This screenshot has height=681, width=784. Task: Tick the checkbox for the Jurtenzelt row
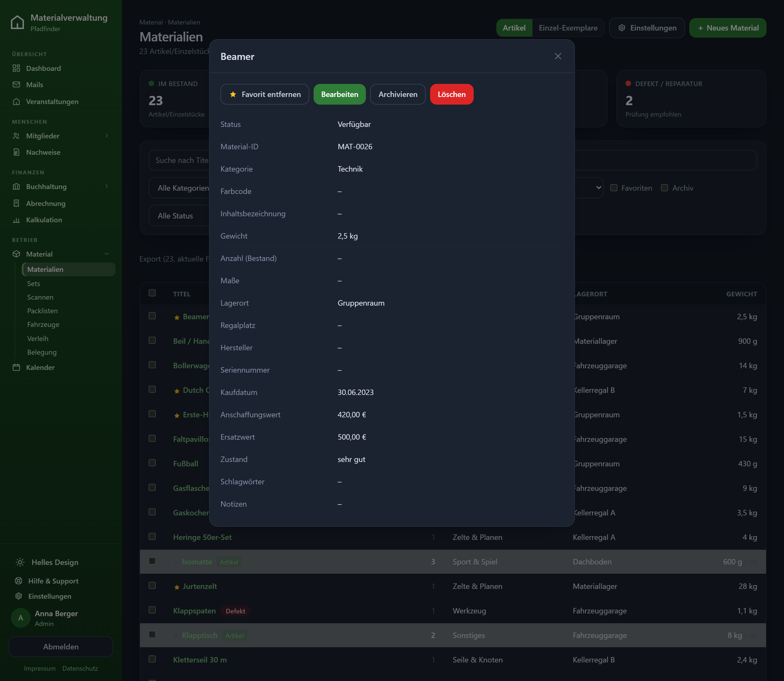point(152,585)
